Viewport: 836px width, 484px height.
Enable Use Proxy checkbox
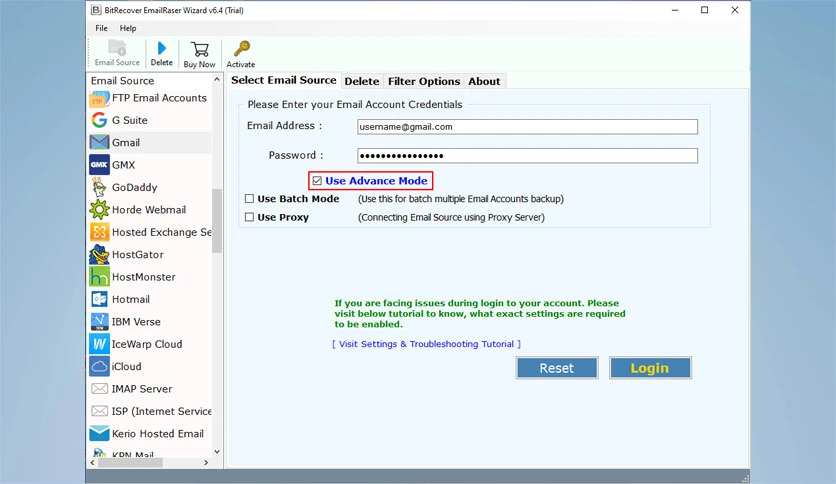249,217
